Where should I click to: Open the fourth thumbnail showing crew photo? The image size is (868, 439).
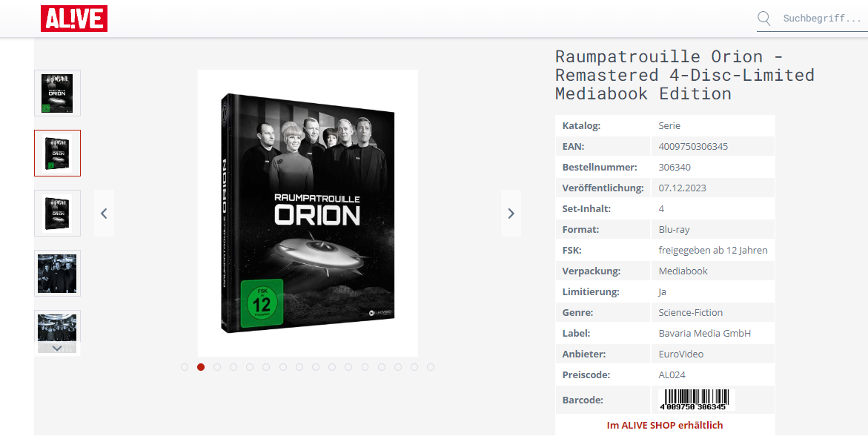pos(58,273)
